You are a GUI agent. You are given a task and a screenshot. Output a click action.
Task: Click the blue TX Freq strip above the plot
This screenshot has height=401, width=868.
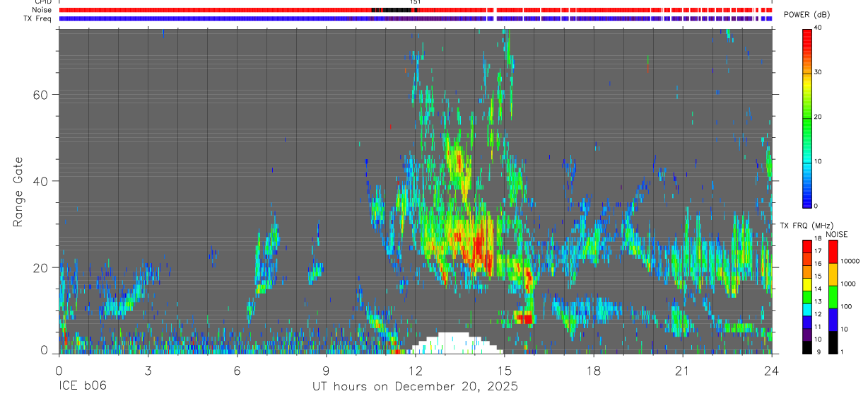tap(415, 18)
